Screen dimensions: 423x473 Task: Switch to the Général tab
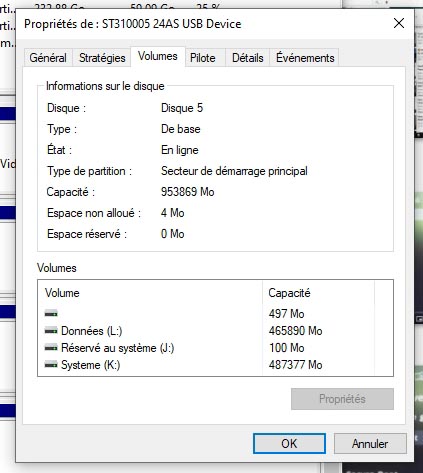[x=48, y=58]
